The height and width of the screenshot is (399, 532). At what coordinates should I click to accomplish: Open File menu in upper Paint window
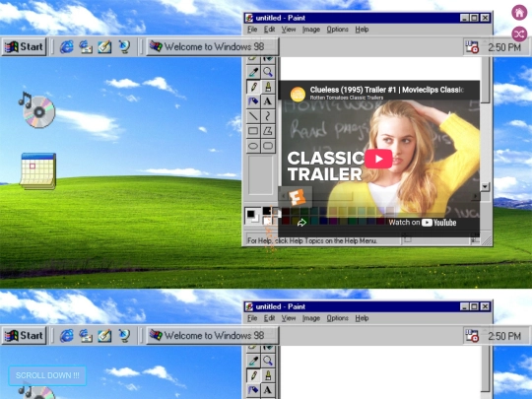pyautogui.click(x=252, y=30)
